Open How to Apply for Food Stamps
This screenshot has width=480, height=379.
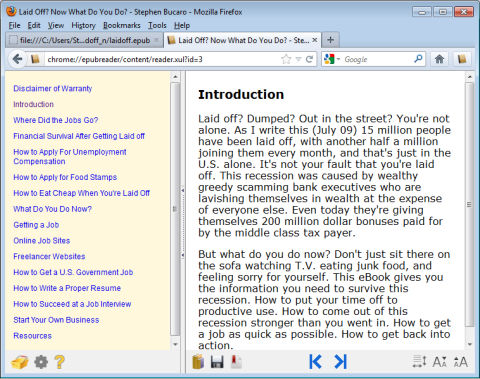(x=65, y=177)
